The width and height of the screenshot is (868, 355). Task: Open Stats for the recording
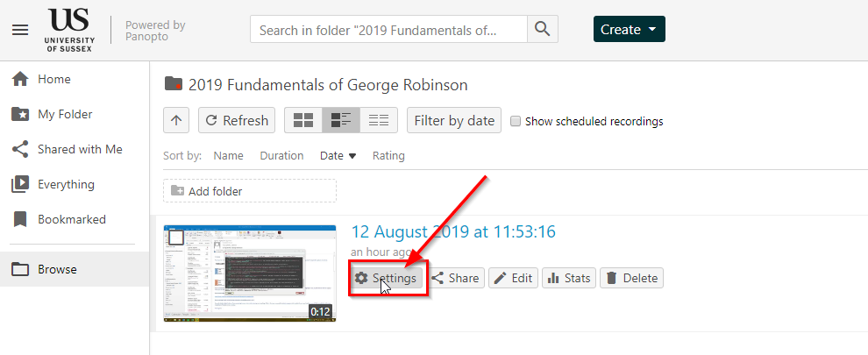[569, 278]
